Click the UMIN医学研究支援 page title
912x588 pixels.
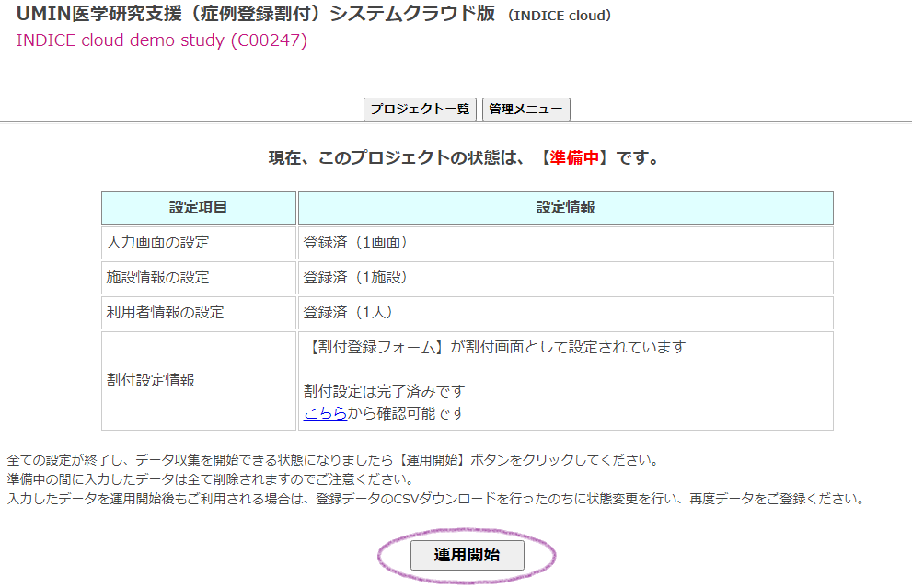pyautogui.click(x=255, y=15)
